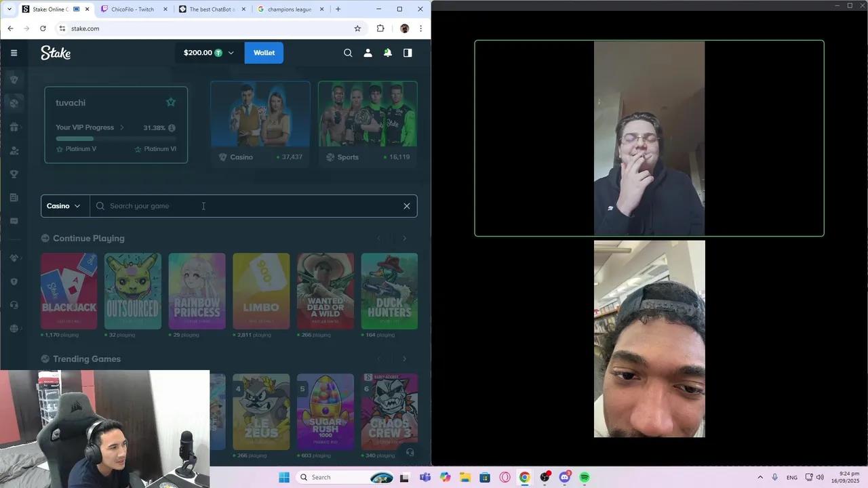Open the Sugar Rush 1000 tile

(325, 411)
